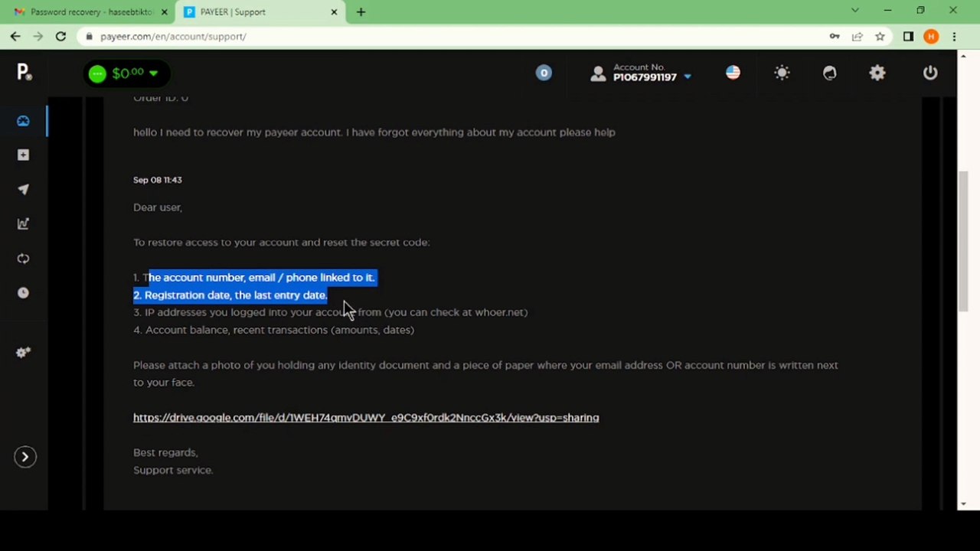The image size is (980, 551).
Task: Click the highlighted 'Registration date' line
Action: tap(230, 295)
